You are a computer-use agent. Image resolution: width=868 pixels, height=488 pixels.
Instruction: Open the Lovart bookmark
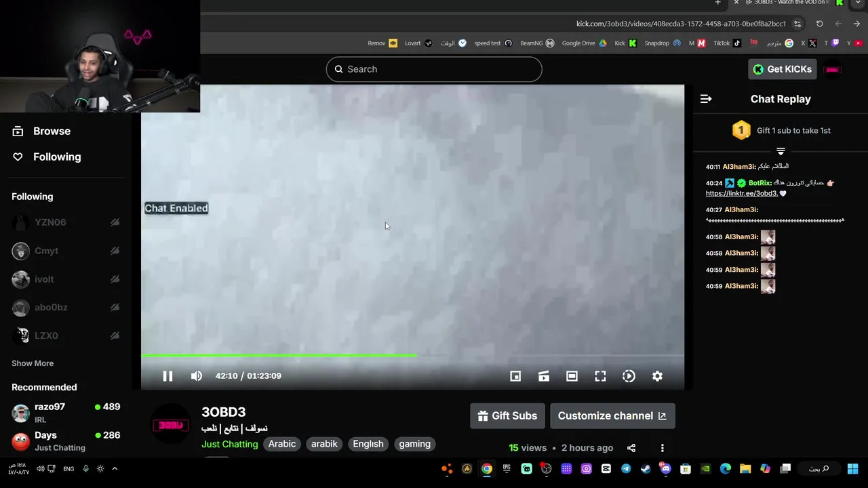coord(418,43)
